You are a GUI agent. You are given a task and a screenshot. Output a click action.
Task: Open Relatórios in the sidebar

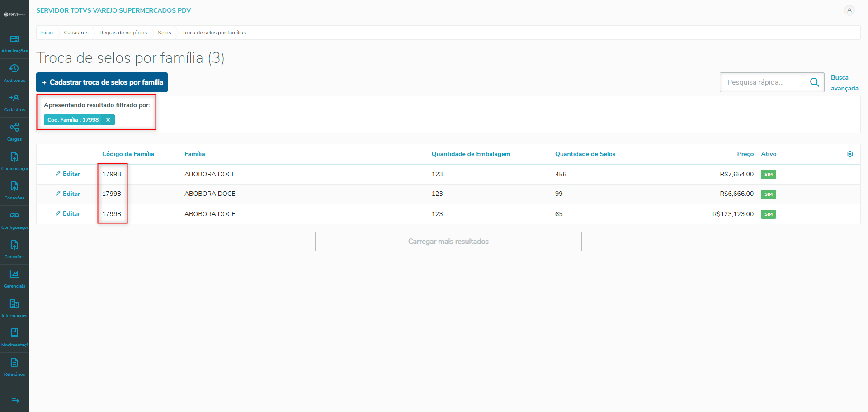(14, 368)
